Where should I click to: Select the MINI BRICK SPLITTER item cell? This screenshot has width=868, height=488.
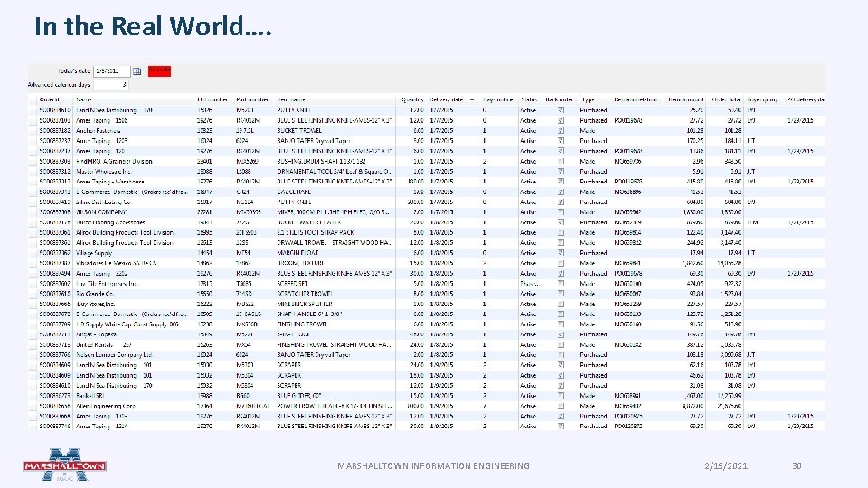pos(305,304)
